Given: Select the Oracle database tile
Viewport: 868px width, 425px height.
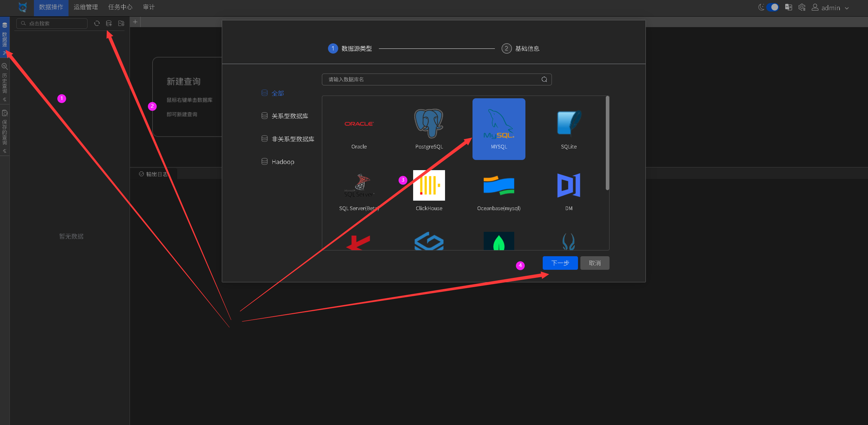Looking at the screenshot, I should (x=359, y=129).
